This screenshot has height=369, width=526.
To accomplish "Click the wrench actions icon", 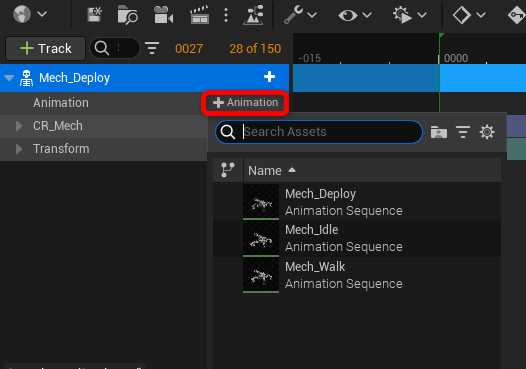I will (294, 15).
